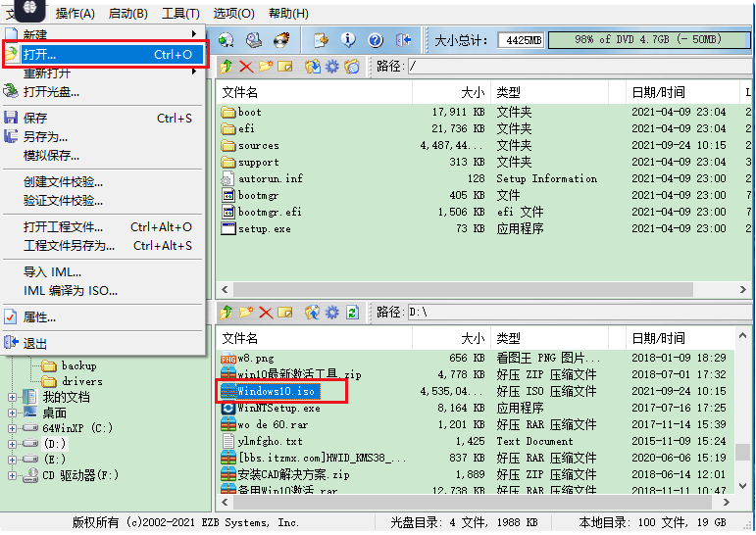Click the red X icon in lower pane toolbar

click(265, 313)
